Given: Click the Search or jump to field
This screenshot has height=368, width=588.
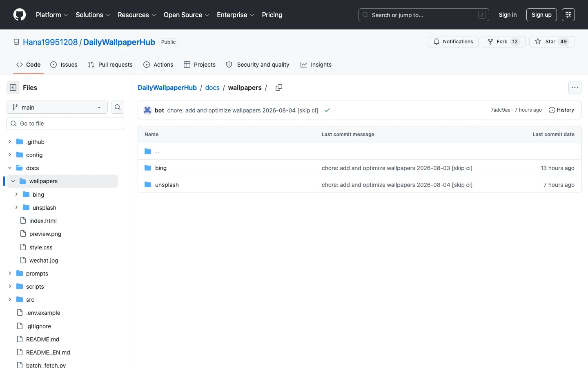Looking at the screenshot, I should click(424, 15).
